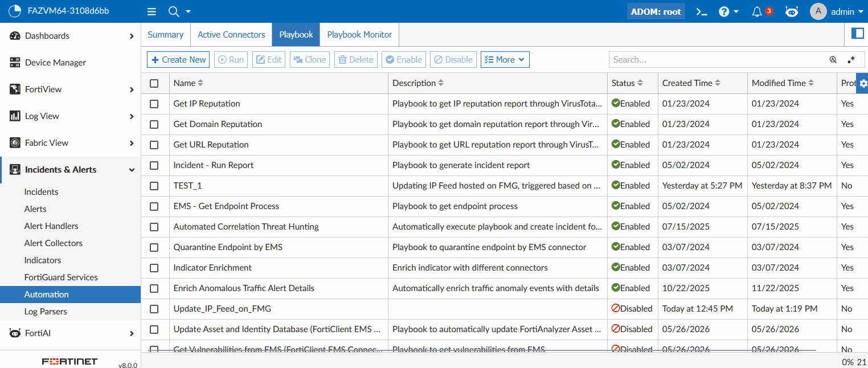Open Alert Handlers in sidebar
Viewport: 868px width, 368px height.
tap(51, 226)
